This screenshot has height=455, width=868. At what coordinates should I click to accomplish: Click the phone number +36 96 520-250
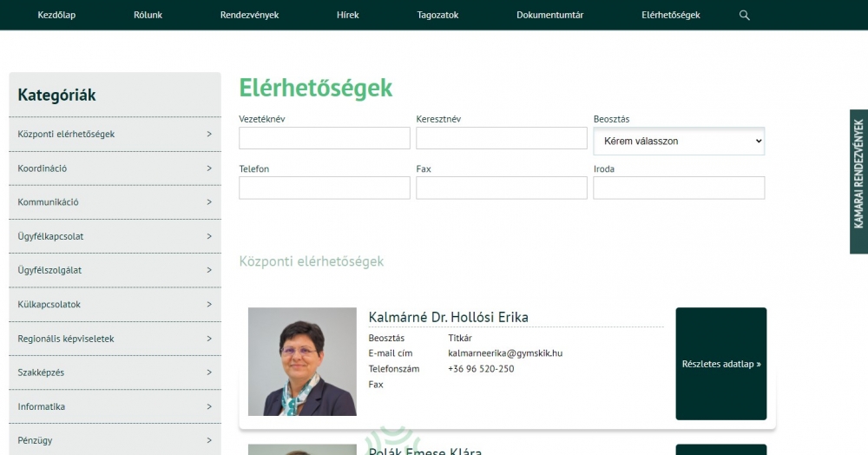point(481,369)
